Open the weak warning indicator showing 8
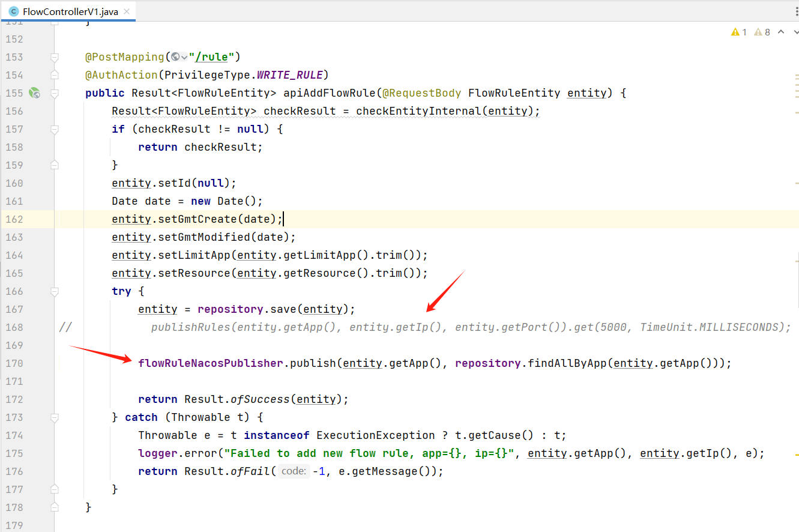The width and height of the screenshot is (799, 532). tap(762, 32)
